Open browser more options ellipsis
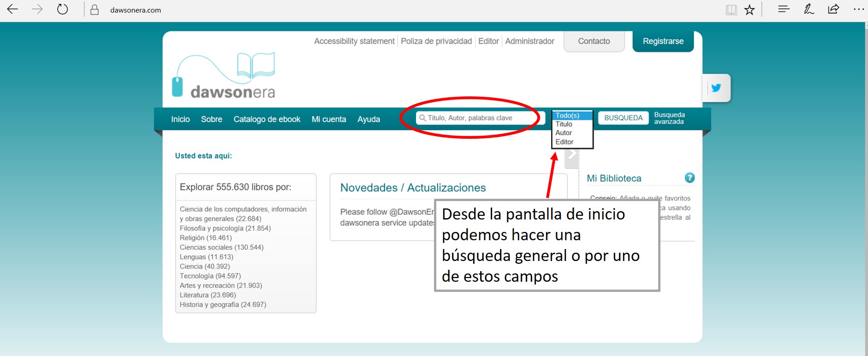Image resolution: width=868 pixels, height=356 pixels. tap(858, 9)
